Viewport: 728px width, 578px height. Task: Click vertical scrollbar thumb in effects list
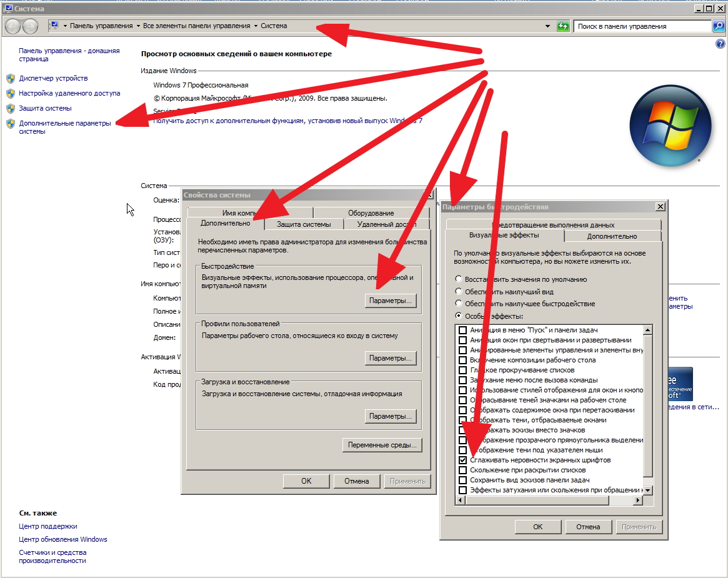pos(647,406)
